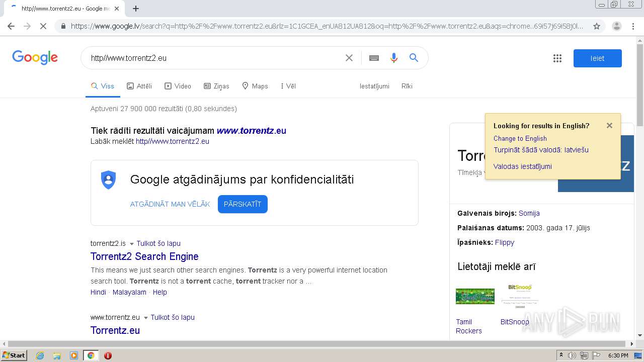Screen dimensions: 644x362
Task: Open the Chrome profile avatar
Action: point(616,26)
